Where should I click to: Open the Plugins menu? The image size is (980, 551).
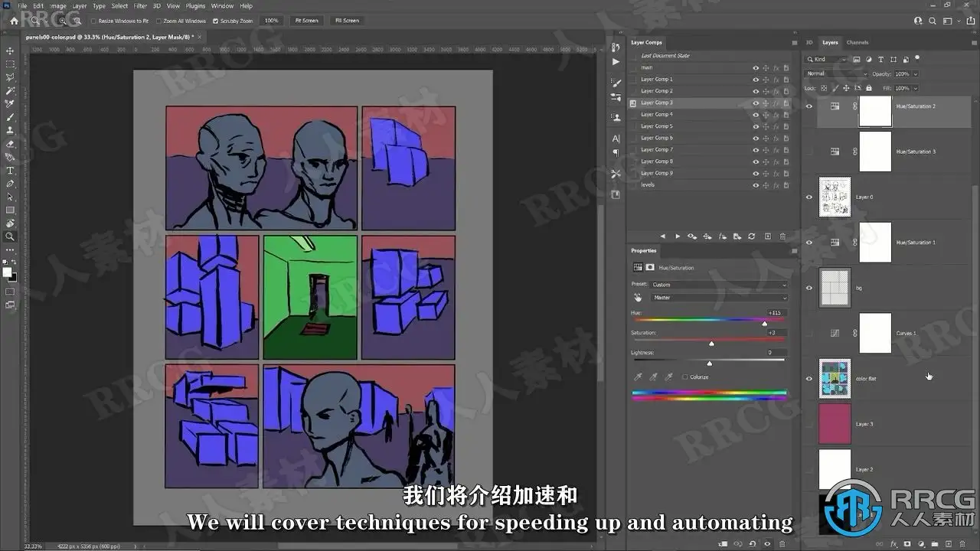click(195, 5)
